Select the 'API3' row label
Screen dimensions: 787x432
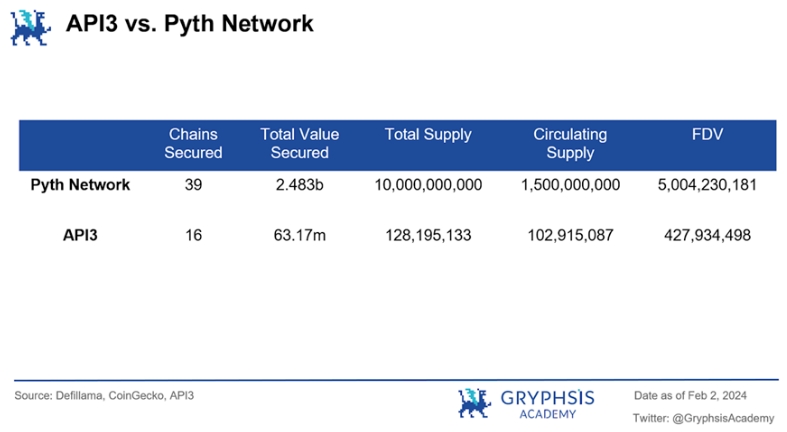pyautogui.click(x=80, y=235)
